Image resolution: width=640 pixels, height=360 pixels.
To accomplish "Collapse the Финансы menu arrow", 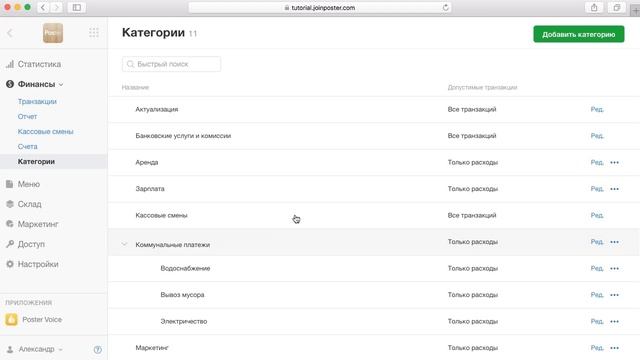I will [x=61, y=84].
